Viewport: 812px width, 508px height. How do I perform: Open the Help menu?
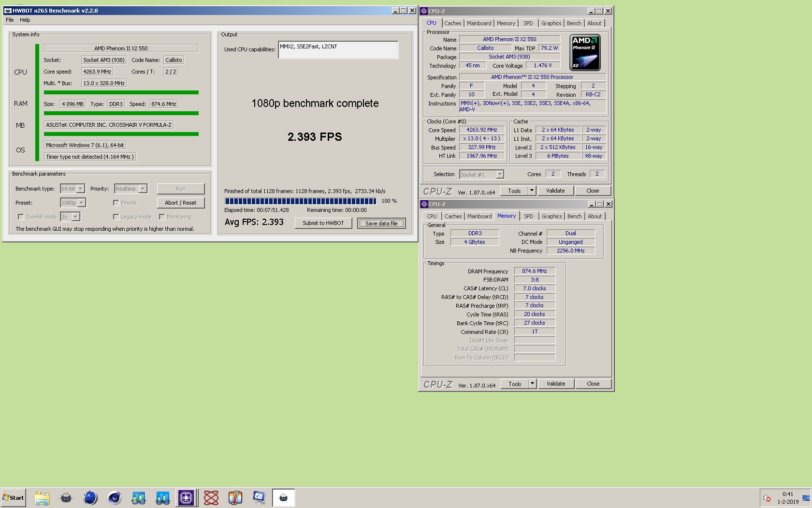25,20
